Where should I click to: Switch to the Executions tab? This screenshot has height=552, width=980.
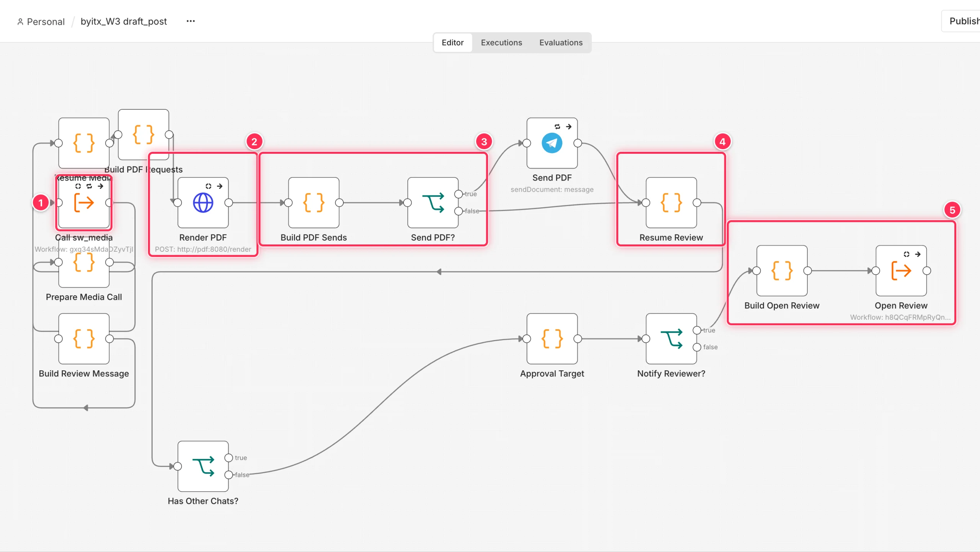[x=501, y=42]
